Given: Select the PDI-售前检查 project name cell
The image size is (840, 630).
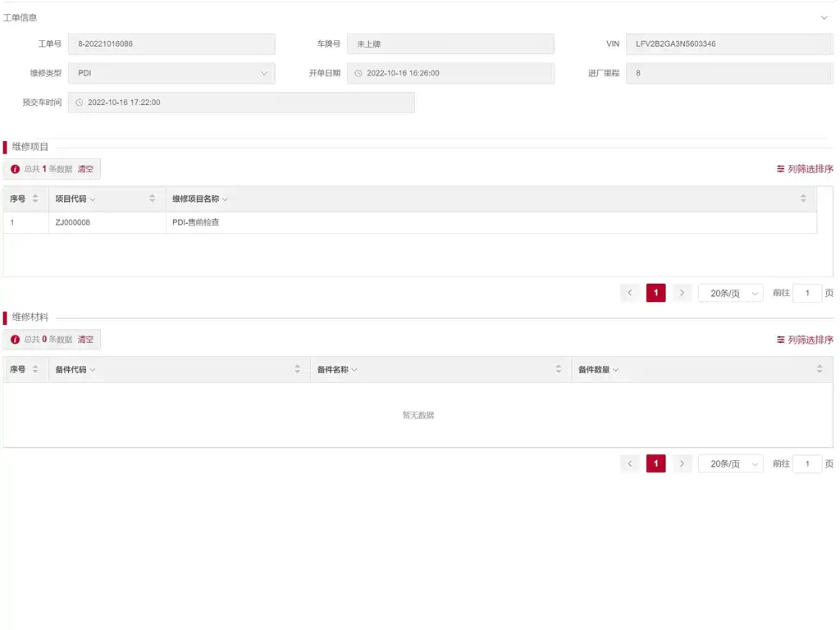Looking at the screenshot, I should pos(491,222).
